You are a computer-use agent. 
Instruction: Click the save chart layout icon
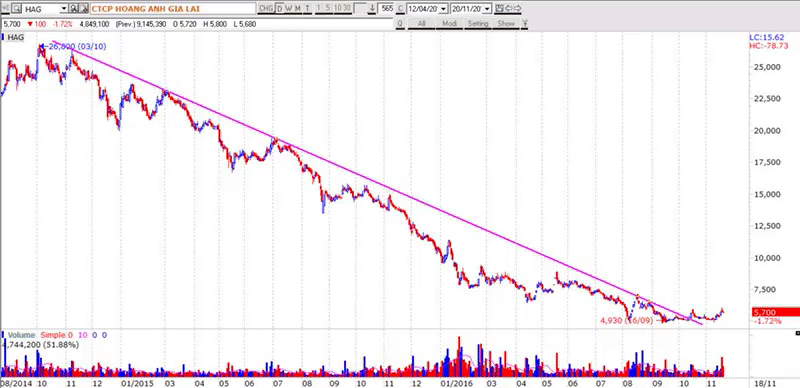[x=499, y=9]
